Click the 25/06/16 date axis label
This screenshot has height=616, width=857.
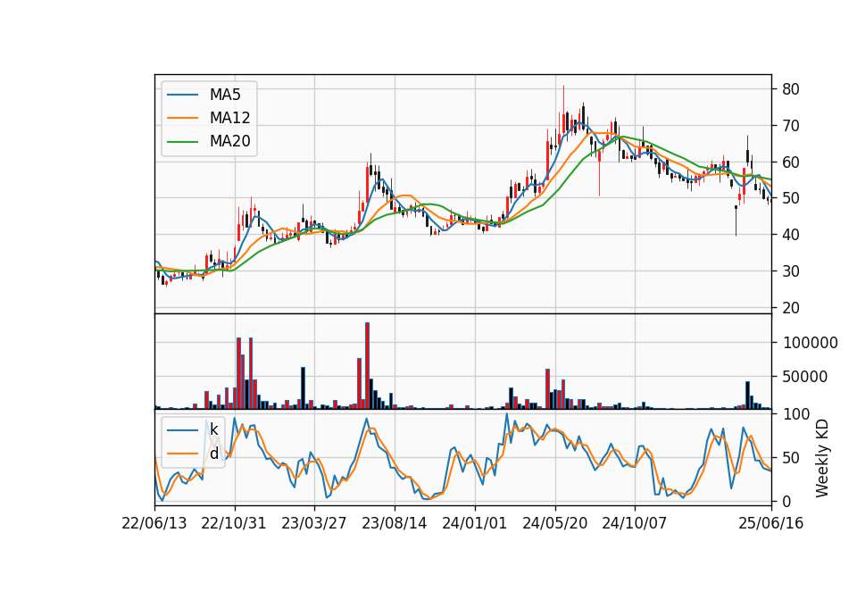coord(771,523)
